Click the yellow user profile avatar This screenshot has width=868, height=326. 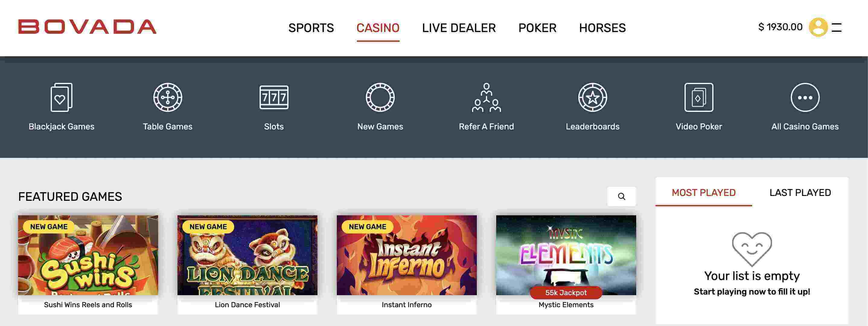(x=818, y=27)
